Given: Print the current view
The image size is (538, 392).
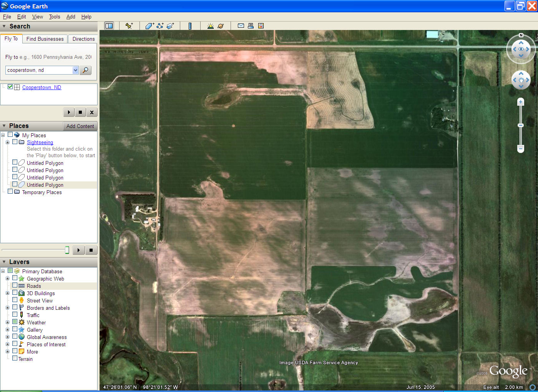Looking at the screenshot, I should (251, 26).
